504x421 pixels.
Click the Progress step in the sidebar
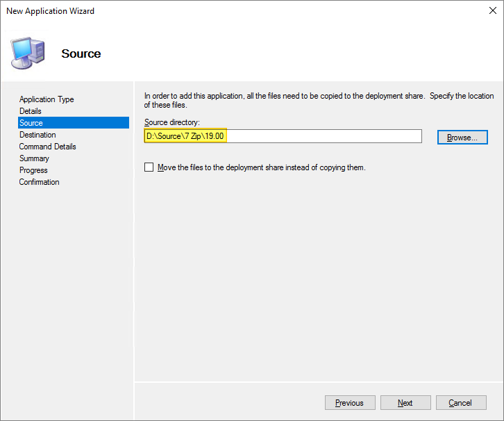[33, 170]
